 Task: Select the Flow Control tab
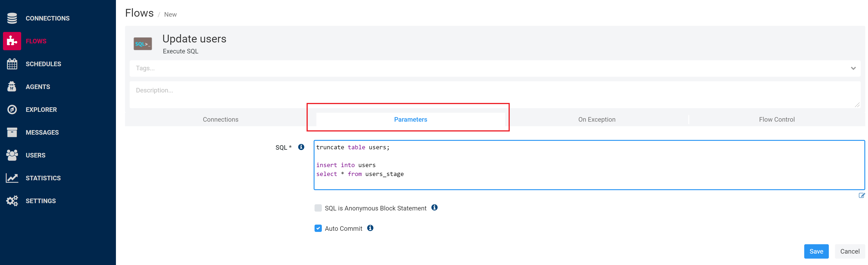(777, 119)
